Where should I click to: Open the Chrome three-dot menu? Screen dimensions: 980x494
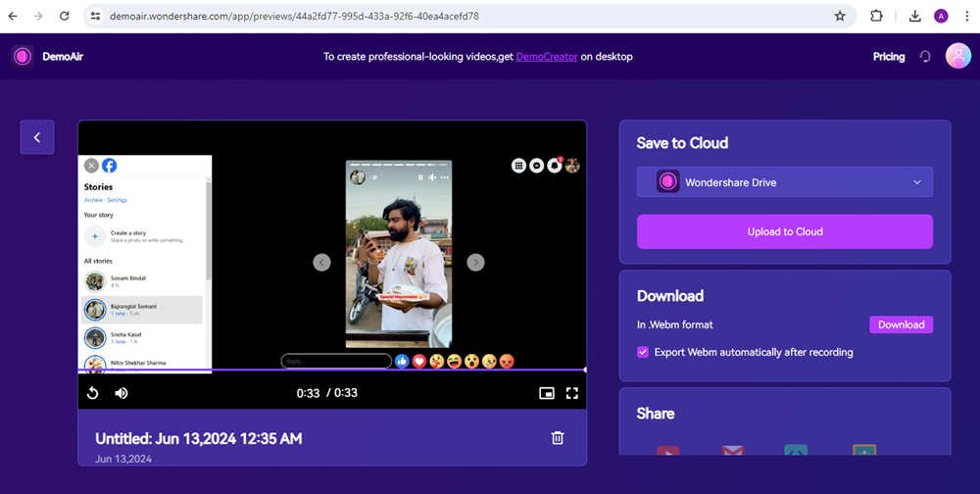(966, 17)
